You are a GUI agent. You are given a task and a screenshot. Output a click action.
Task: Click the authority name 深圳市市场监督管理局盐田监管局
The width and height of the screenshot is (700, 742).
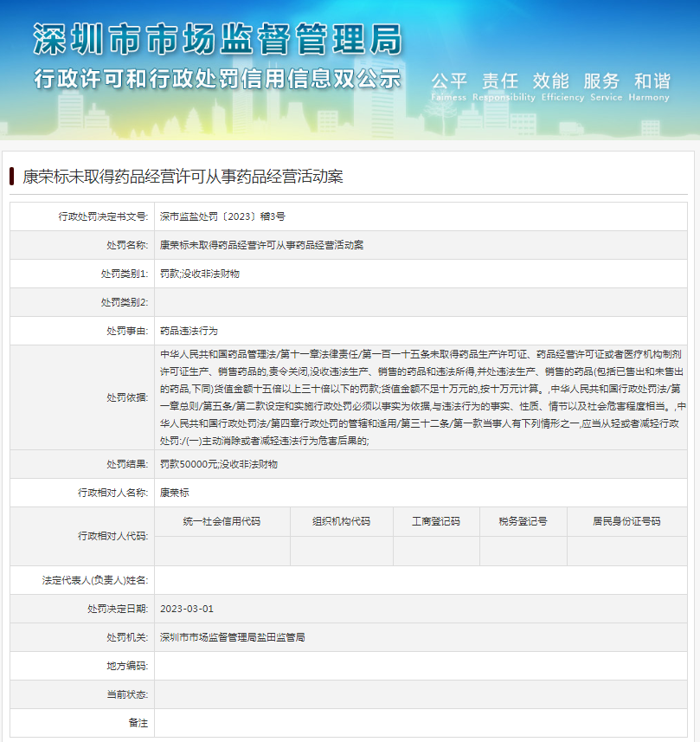(232, 637)
